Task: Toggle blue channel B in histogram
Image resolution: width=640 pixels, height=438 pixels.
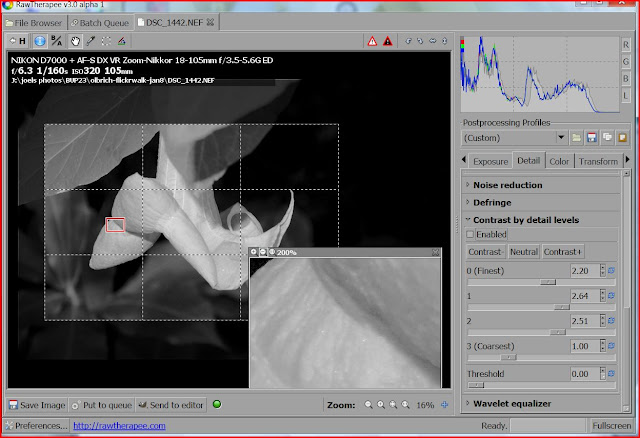Action: [x=626, y=78]
